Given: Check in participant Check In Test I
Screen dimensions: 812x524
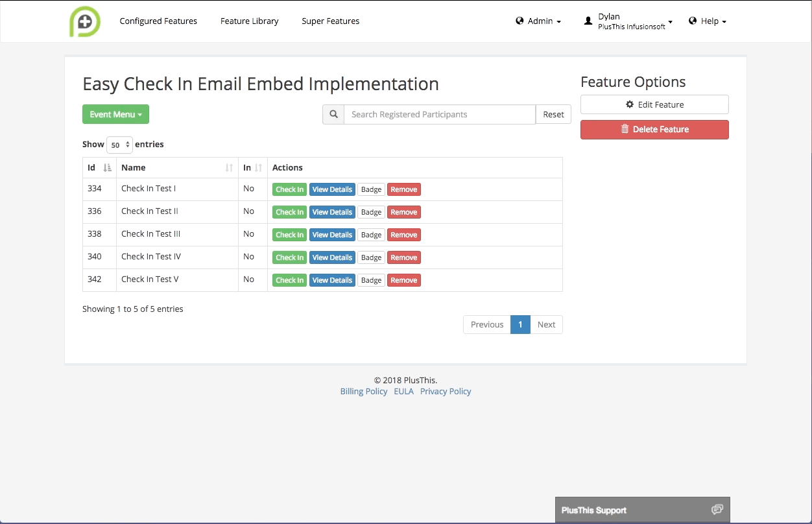Looking at the screenshot, I should [289, 189].
